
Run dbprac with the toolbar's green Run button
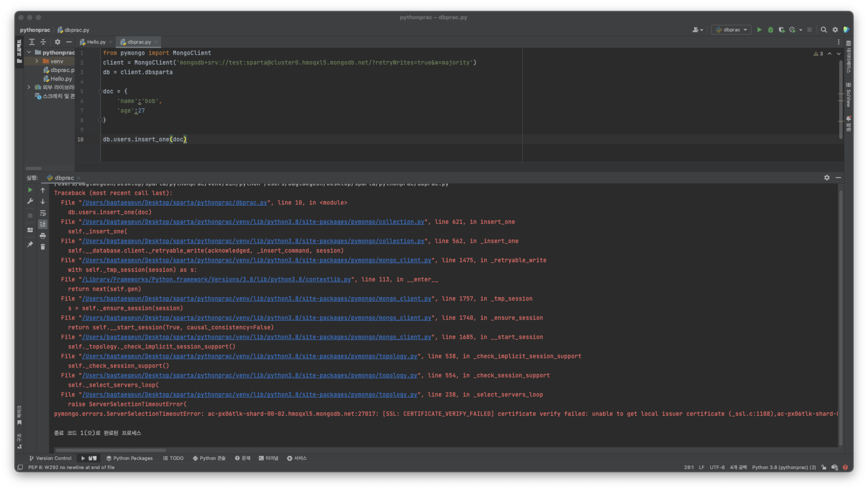pos(759,30)
